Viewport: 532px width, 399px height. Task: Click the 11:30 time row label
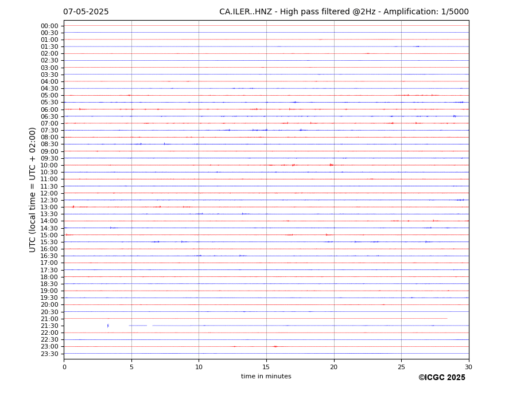click(x=49, y=186)
